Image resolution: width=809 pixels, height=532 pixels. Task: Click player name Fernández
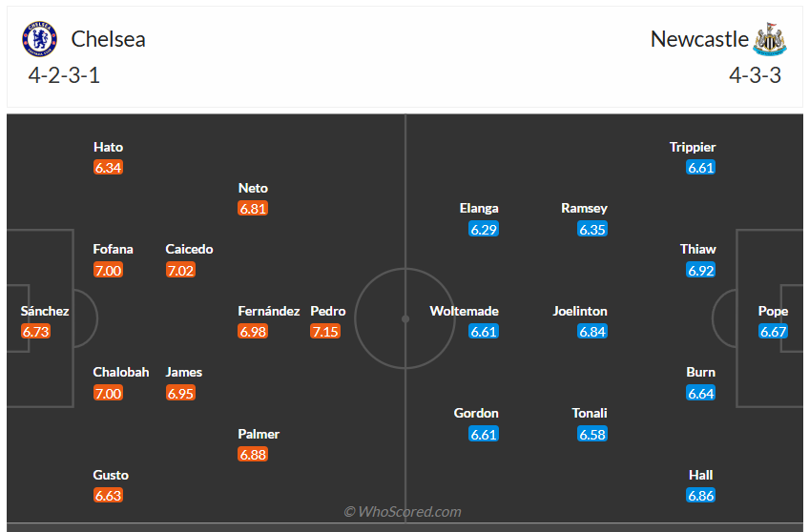point(269,311)
